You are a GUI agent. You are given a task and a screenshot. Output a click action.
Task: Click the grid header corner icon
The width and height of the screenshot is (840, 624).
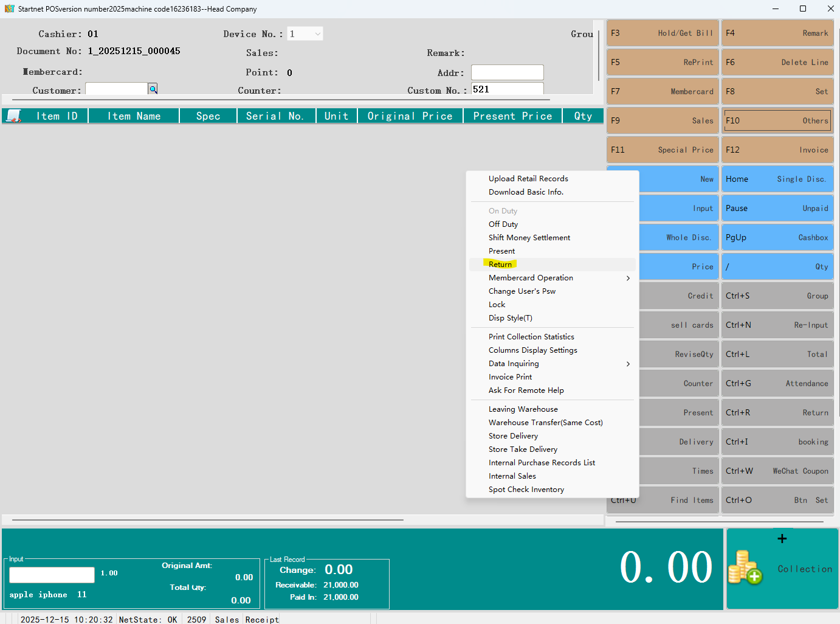[13, 116]
